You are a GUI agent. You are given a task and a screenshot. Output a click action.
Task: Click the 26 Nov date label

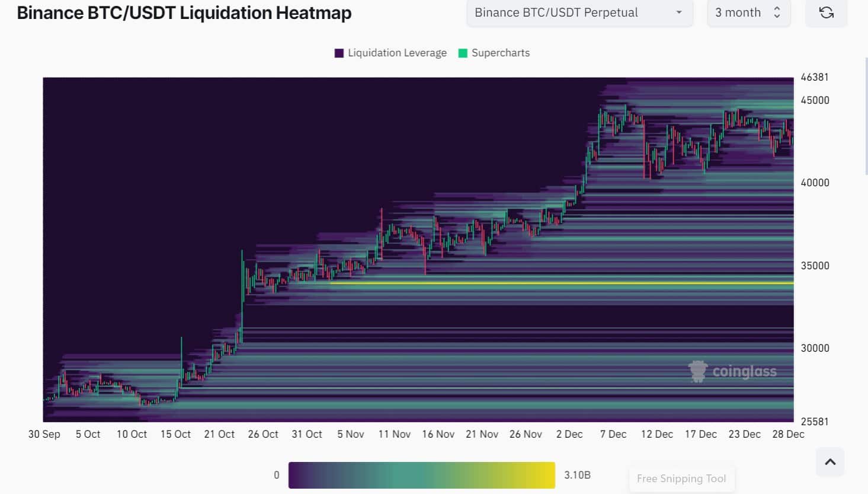click(526, 434)
